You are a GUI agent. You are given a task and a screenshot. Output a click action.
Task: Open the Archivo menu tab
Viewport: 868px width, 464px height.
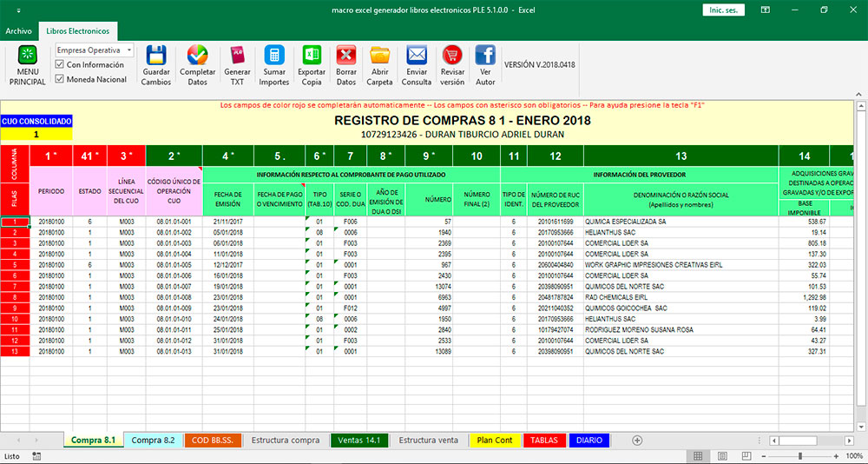point(18,30)
